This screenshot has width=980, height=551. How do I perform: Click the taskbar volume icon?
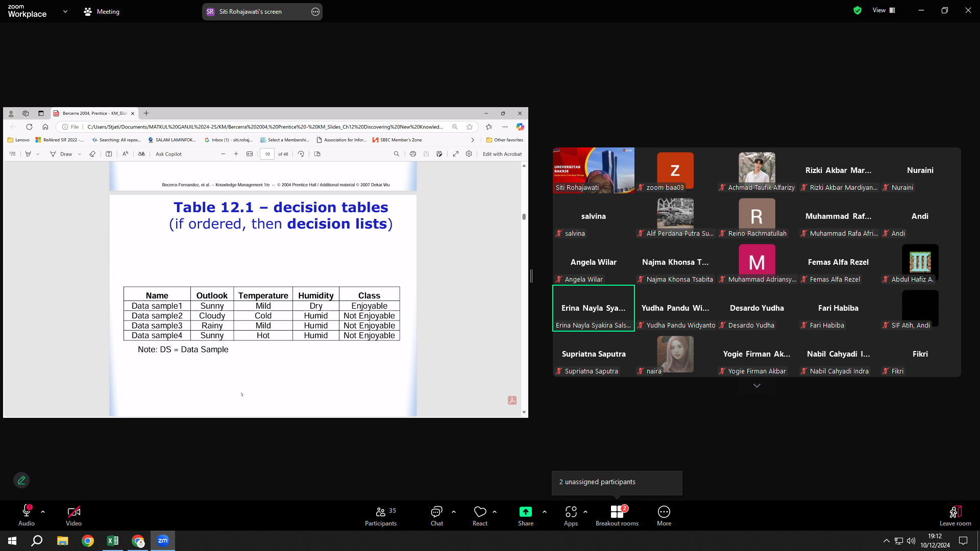pos(911,541)
